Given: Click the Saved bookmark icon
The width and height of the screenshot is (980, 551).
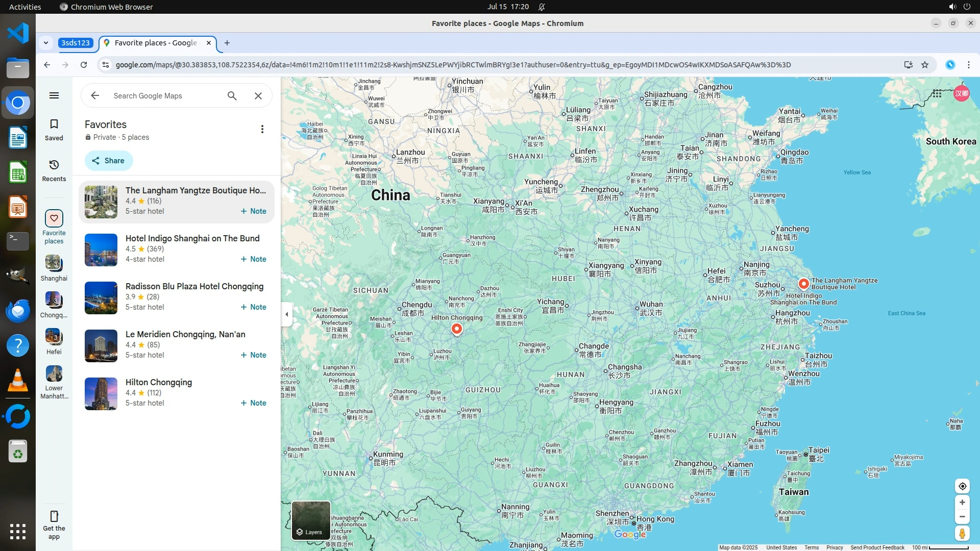Looking at the screenshot, I should tap(54, 124).
